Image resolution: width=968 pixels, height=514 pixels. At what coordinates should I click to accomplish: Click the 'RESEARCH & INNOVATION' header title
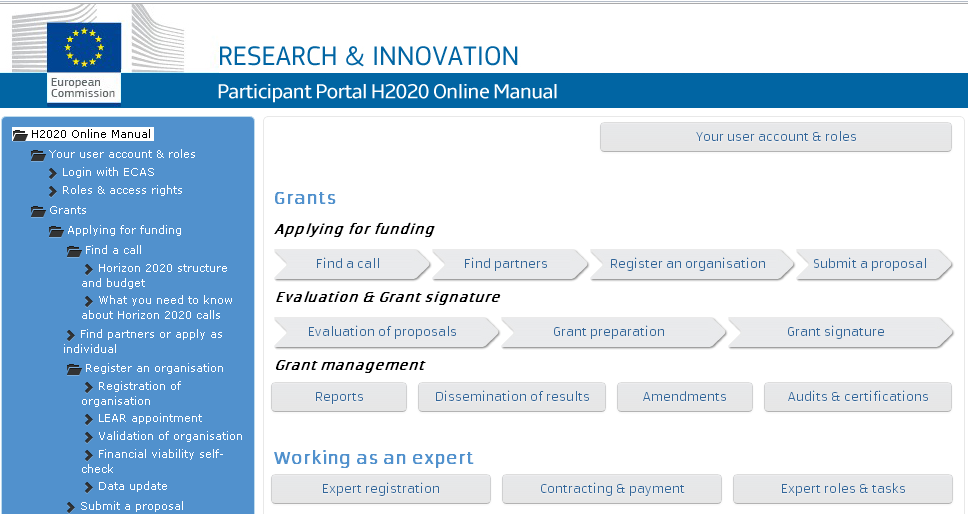(x=369, y=56)
